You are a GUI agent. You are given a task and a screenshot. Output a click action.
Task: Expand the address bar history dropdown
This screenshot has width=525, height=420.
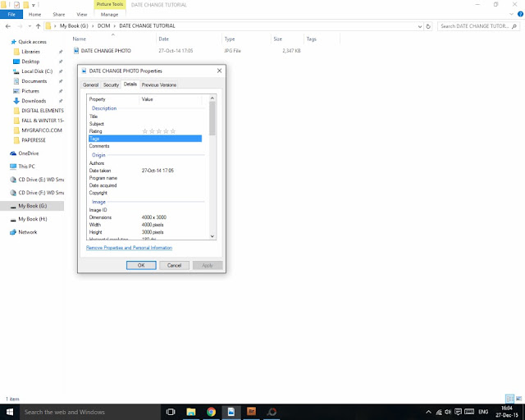click(x=419, y=26)
